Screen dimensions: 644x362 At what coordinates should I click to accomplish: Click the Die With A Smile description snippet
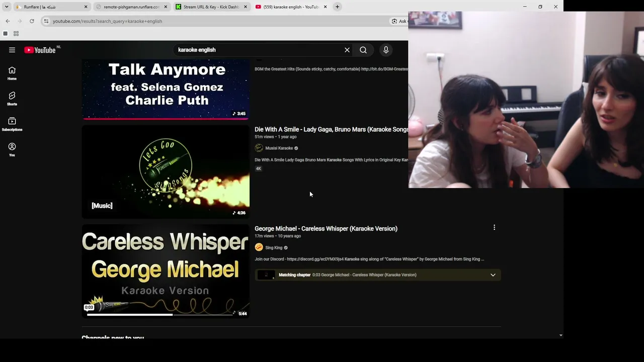pyautogui.click(x=332, y=160)
